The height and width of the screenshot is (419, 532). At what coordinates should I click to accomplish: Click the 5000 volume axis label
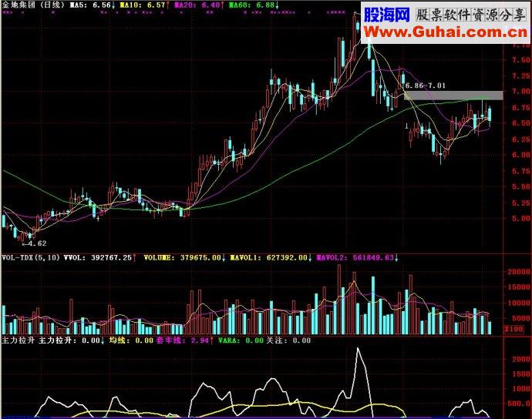click(520, 318)
